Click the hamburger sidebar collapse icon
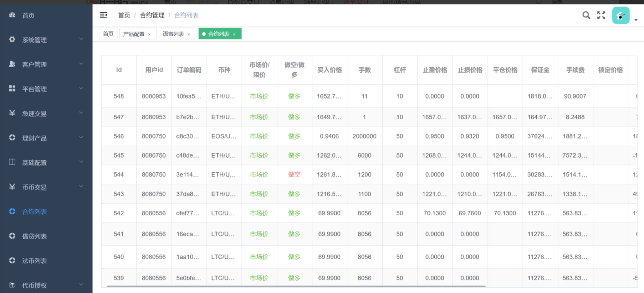The height and width of the screenshot is (293, 644). [103, 15]
